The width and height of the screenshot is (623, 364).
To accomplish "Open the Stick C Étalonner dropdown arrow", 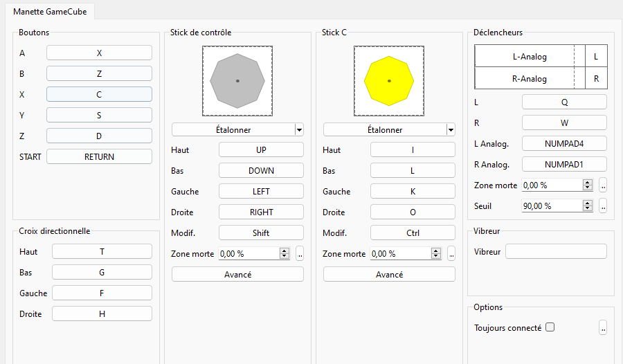I will (451, 129).
